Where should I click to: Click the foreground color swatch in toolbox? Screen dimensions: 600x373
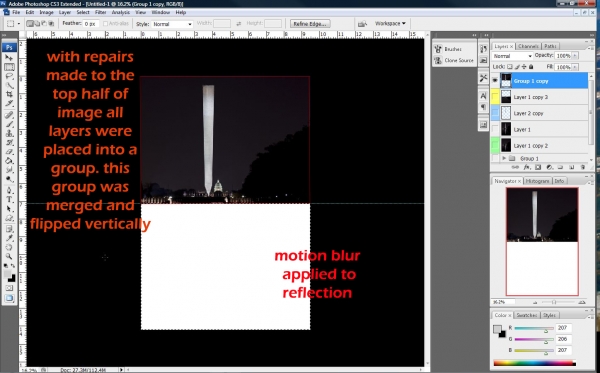coord(7,274)
